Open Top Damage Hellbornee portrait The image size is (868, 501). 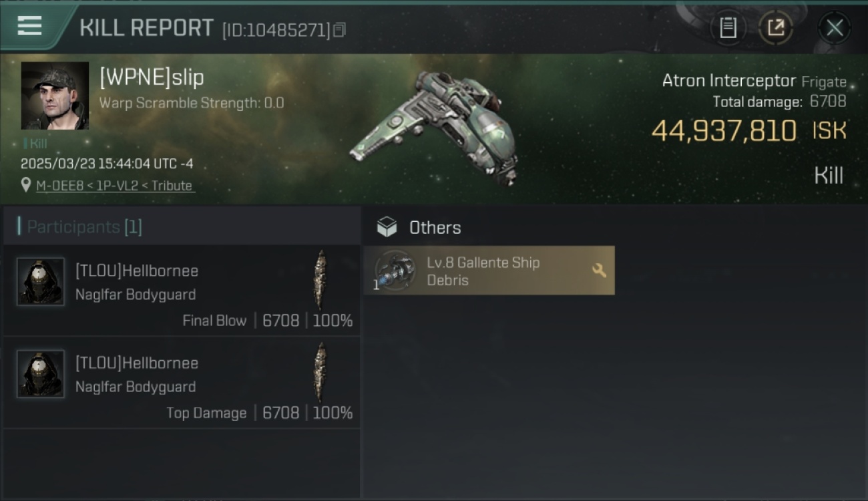click(x=41, y=373)
